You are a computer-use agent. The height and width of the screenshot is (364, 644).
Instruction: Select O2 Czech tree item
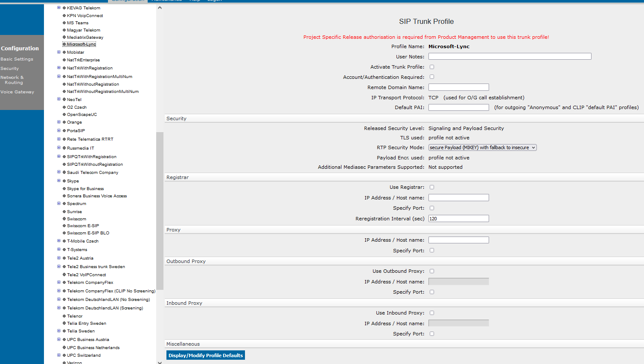[77, 107]
